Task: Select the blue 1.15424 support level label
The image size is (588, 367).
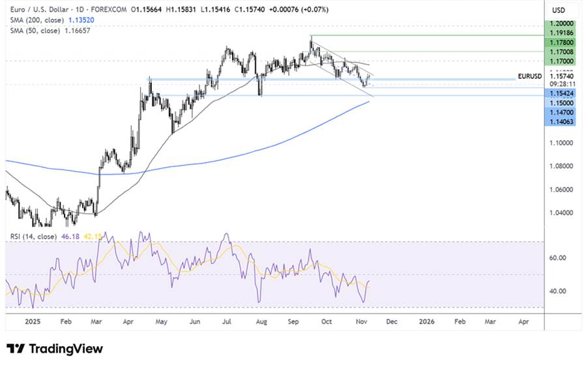Action: (563, 93)
